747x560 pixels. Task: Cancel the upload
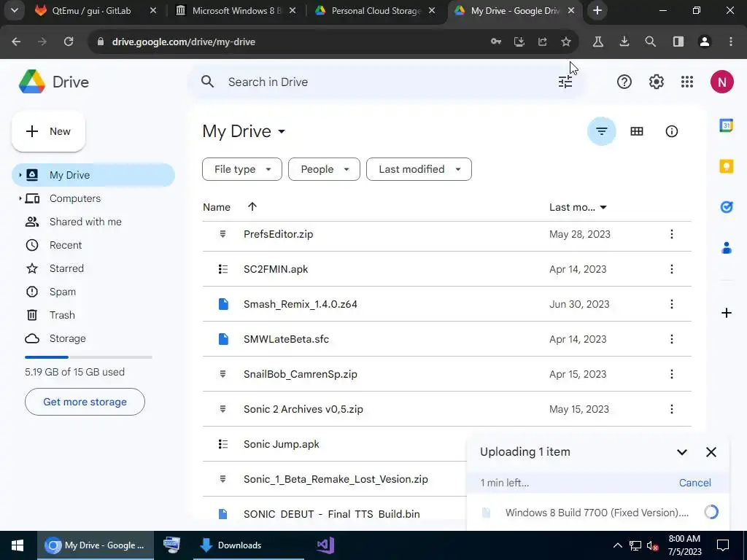[694, 483]
